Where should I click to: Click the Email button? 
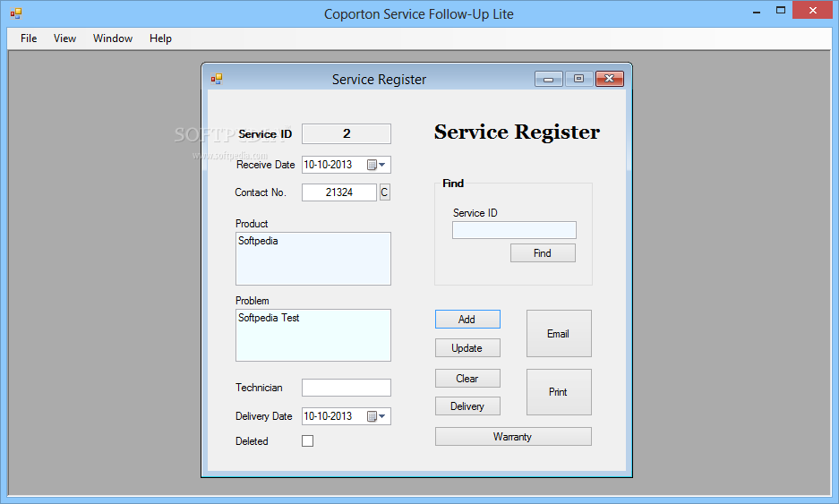click(559, 333)
